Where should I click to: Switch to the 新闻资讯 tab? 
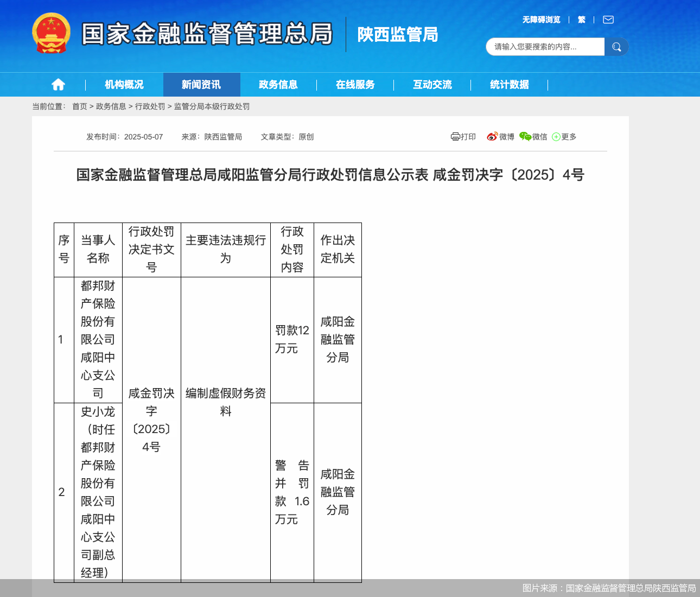tap(201, 84)
